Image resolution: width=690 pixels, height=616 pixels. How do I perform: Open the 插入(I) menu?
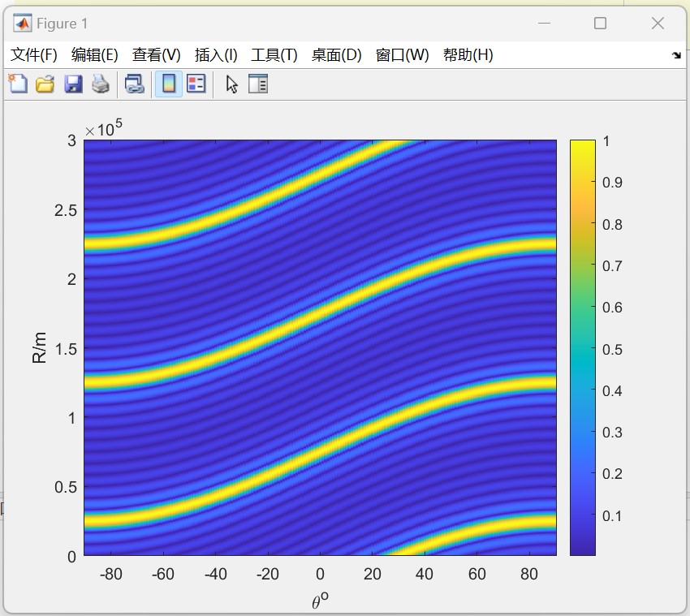click(x=216, y=55)
